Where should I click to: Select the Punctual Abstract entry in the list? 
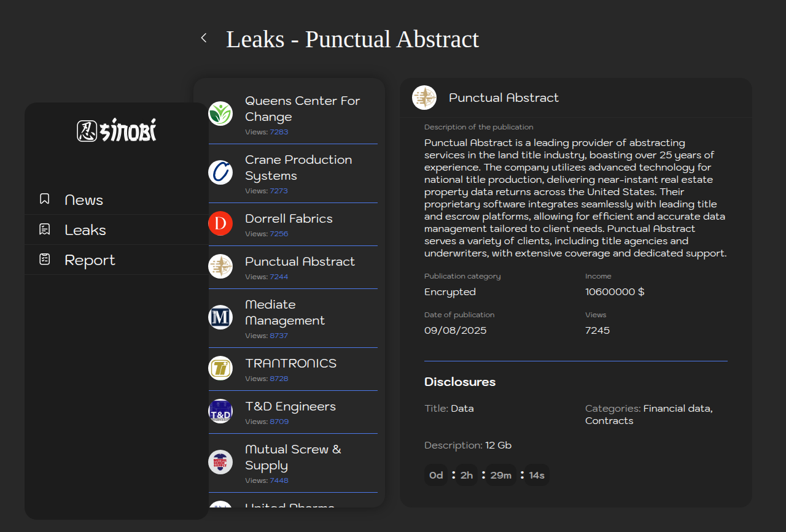coord(300,262)
